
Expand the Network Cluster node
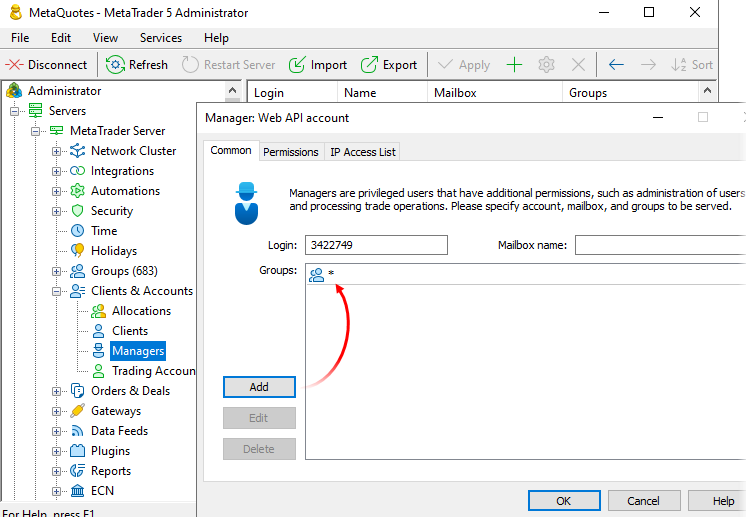[x=57, y=151]
